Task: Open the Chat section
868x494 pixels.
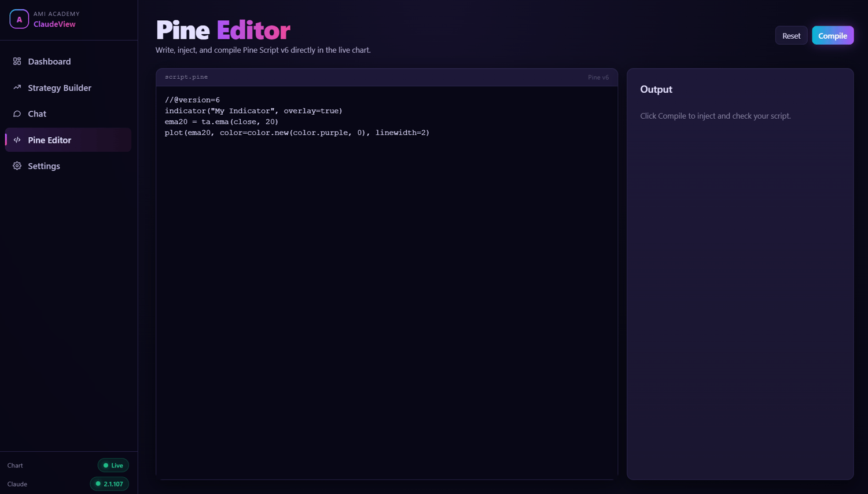Action: coord(68,114)
